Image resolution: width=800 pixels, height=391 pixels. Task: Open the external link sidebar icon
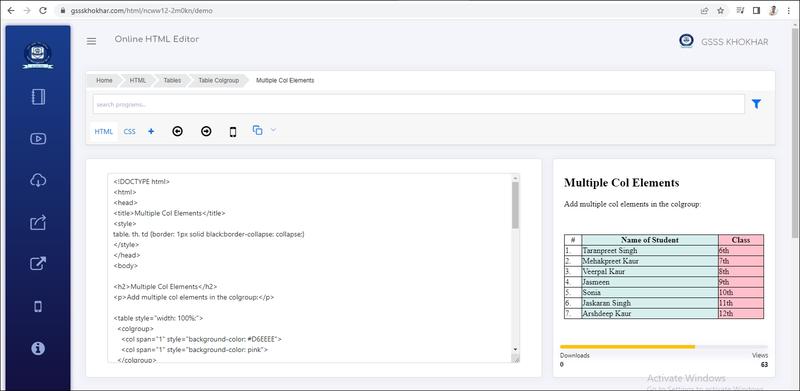tap(38, 263)
